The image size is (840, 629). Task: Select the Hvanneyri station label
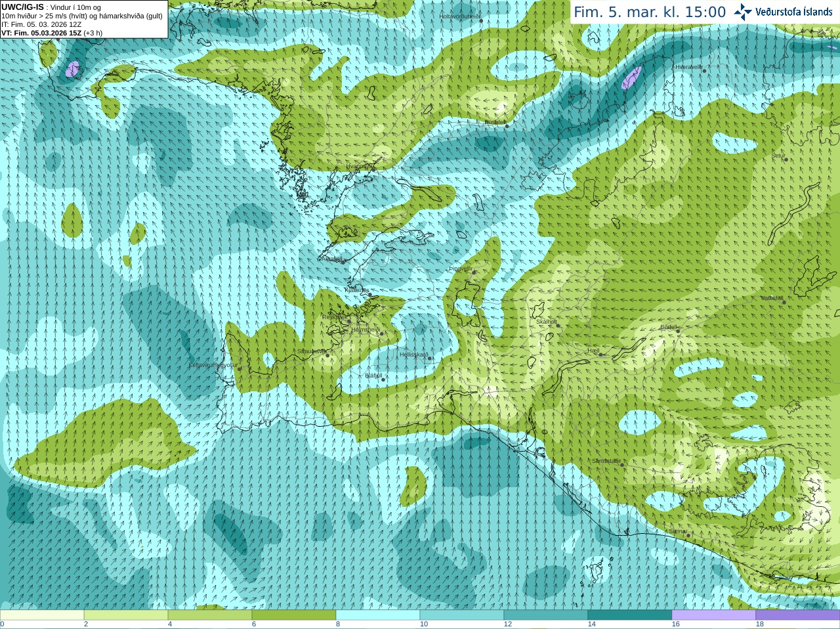(x=358, y=166)
